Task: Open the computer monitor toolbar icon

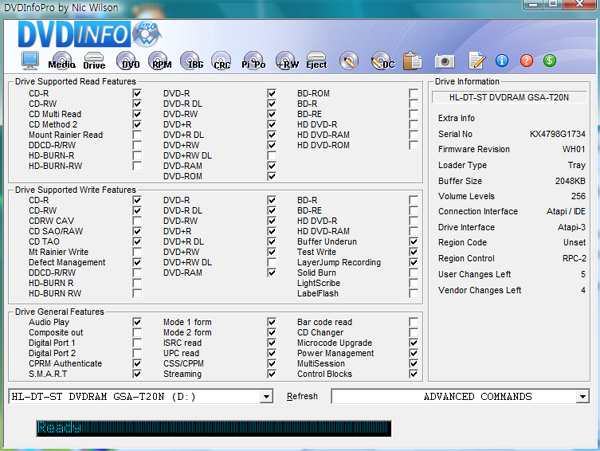Action: (30, 60)
